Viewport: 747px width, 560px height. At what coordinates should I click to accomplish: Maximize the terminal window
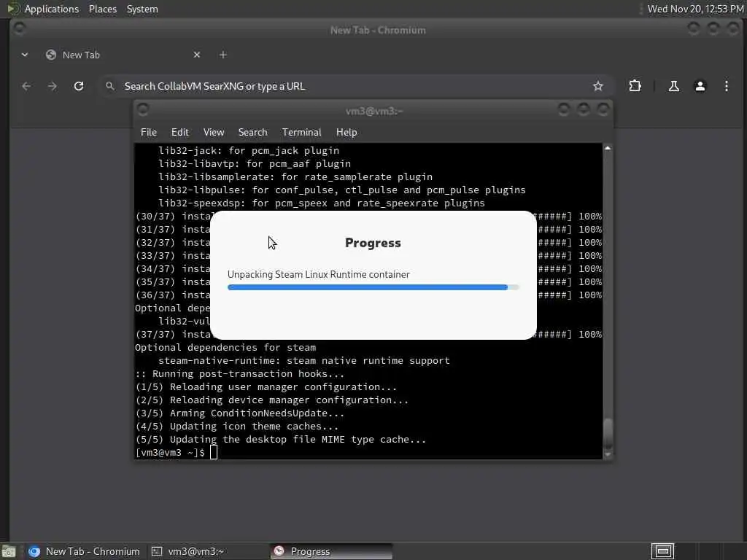(x=584, y=110)
